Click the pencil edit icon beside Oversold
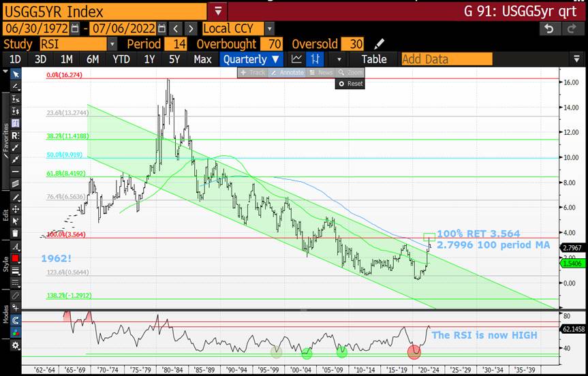Screen dimensions: 588x376 (x=379, y=44)
